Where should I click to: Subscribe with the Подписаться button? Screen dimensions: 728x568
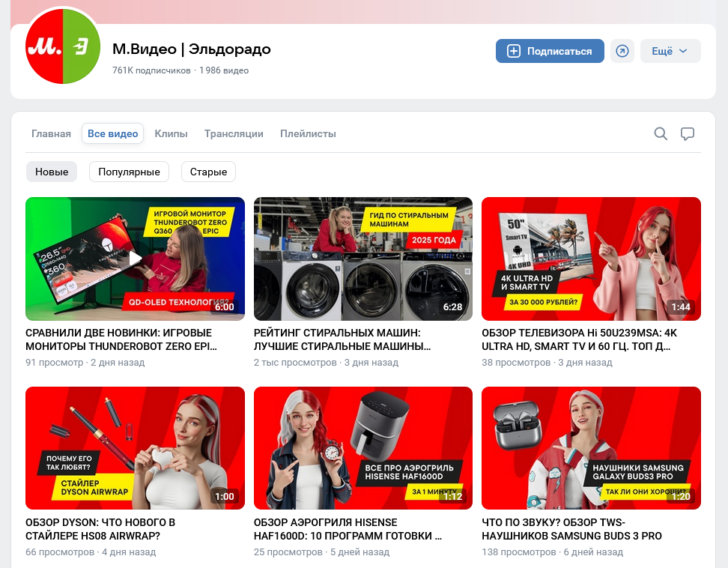pyautogui.click(x=550, y=51)
